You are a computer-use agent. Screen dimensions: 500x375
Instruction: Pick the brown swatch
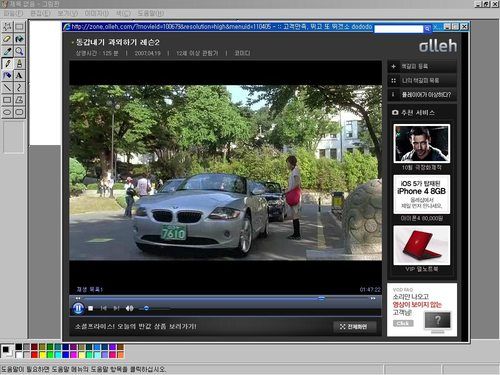coord(120,347)
